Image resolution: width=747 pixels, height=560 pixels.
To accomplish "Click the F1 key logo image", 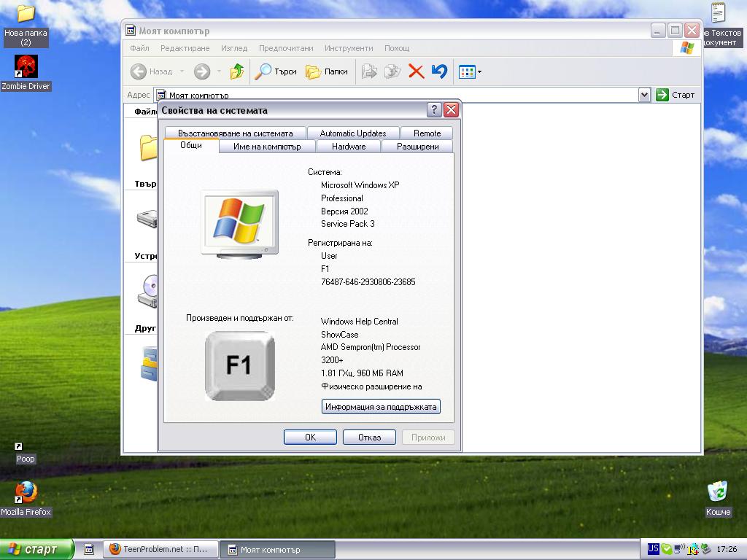I will pos(239,366).
